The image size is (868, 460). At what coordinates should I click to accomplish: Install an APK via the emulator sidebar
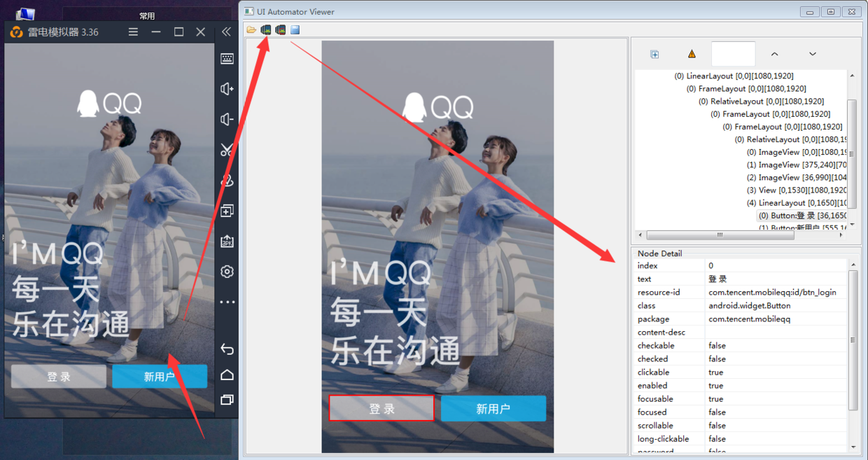click(x=227, y=241)
